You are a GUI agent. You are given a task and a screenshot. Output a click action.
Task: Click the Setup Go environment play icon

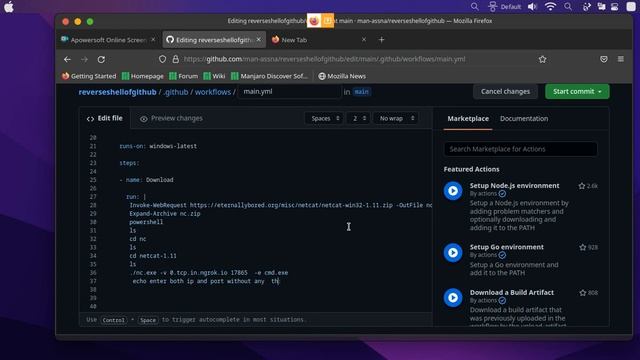point(453,252)
